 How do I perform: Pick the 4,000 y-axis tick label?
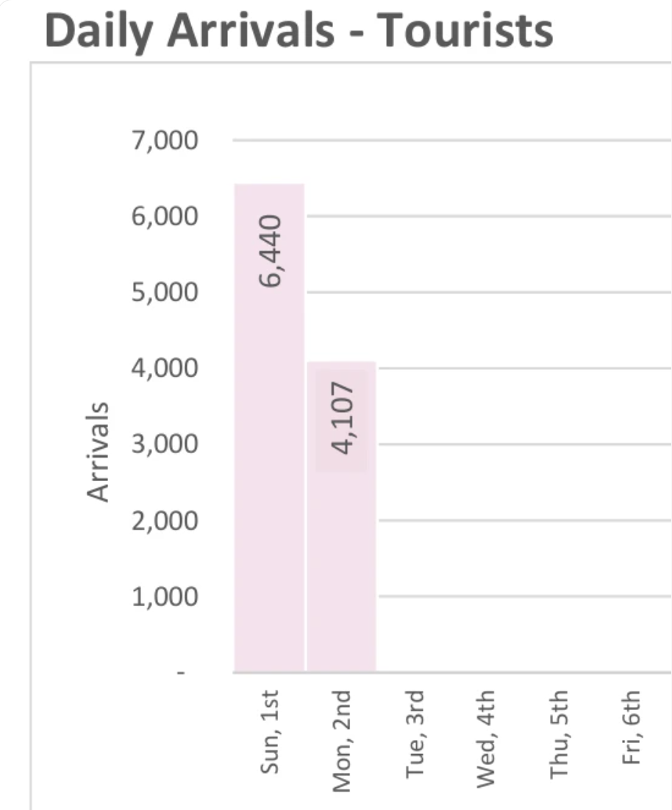164,368
